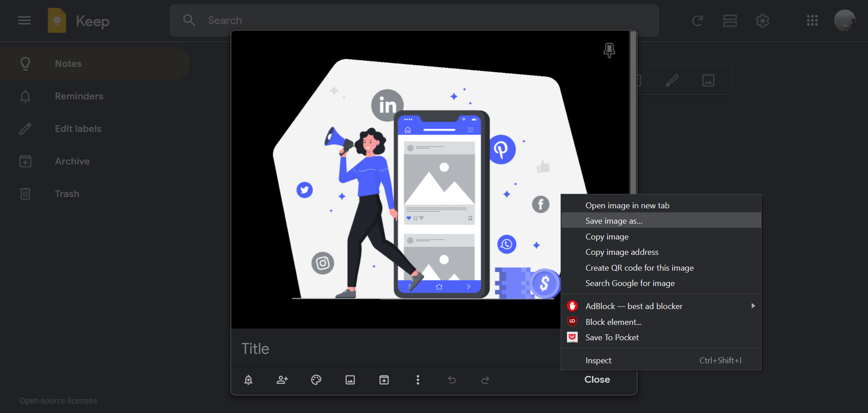Add a collaborator with the person icon
Screen dimensions: 868x413
tap(282, 380)
